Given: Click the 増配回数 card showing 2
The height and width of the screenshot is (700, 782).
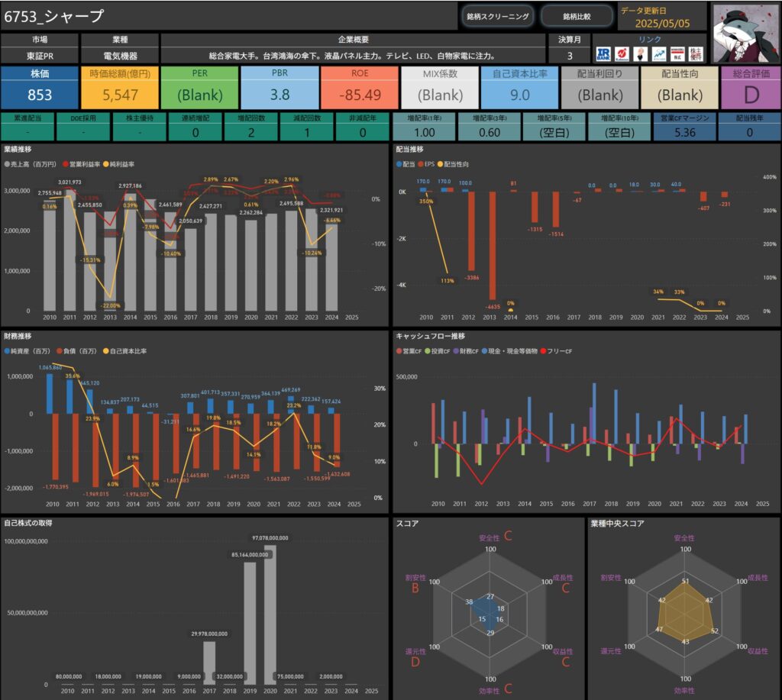Looking at the screenshot, I should click(x=250, y=127).
